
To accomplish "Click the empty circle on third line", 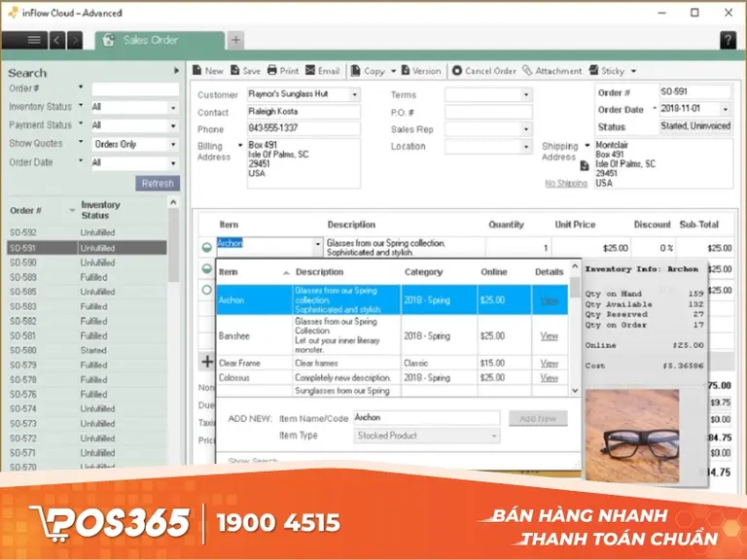I will [207, 290].
